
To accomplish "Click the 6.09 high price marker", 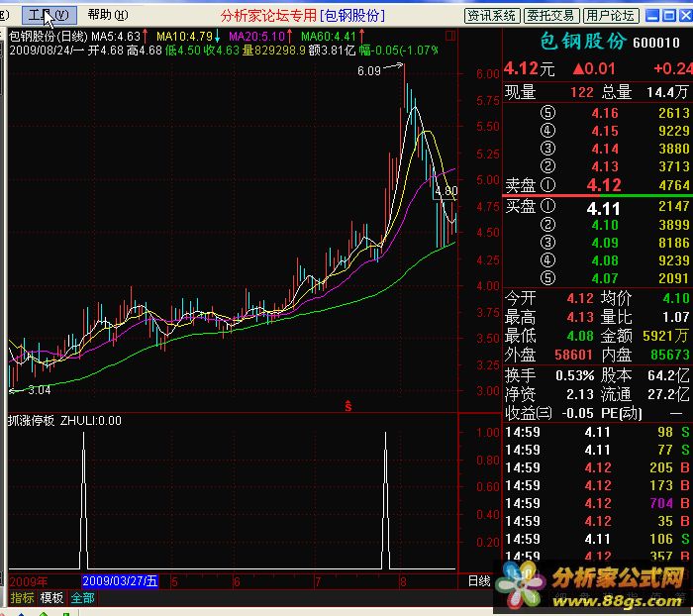I will point(368,70).
